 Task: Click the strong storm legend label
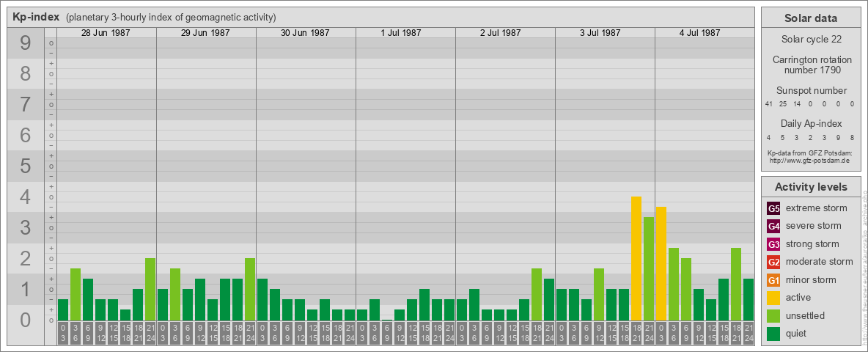point(812,244)
